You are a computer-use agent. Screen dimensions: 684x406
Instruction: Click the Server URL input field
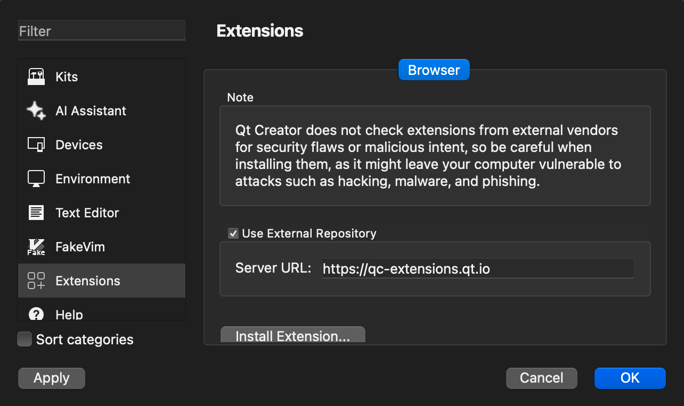pyautogui.click(x=478, y=269)
